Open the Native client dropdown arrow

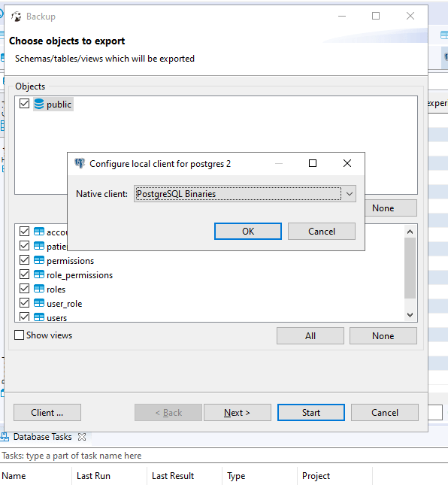point(349,194)
